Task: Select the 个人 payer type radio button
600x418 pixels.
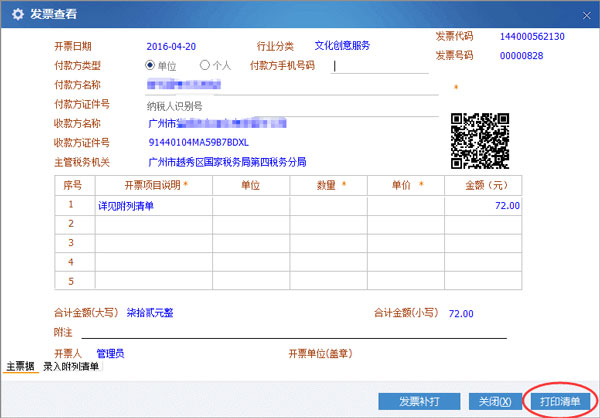Action: pos(205,65)
